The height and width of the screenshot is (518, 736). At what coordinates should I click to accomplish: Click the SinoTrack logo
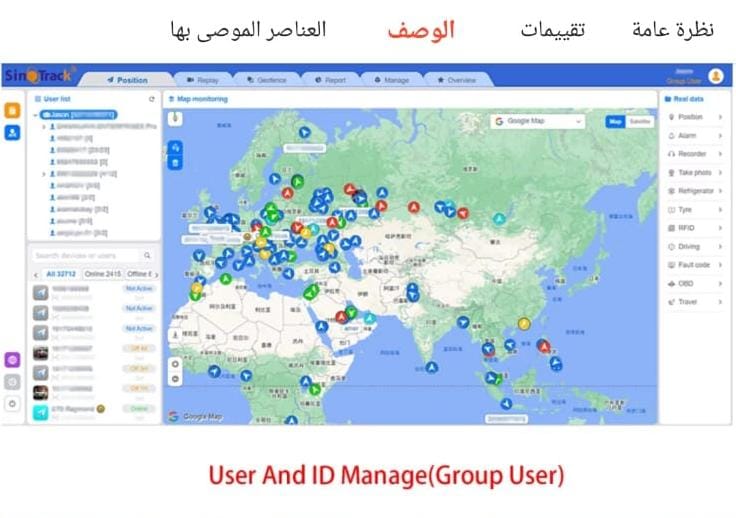(x=39, y=75)
